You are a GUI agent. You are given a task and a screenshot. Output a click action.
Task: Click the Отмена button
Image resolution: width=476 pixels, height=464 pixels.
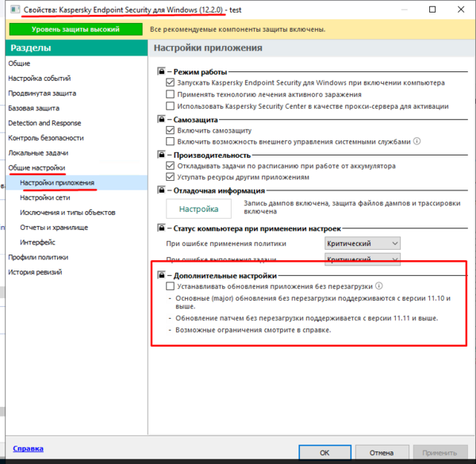click(x=382, y=452)
